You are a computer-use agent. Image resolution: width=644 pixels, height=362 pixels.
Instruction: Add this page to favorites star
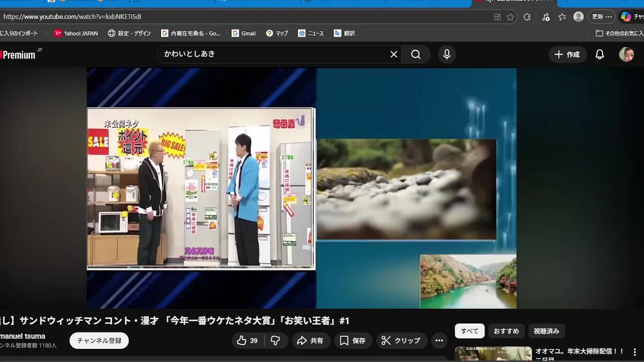(x=510, y=17)
